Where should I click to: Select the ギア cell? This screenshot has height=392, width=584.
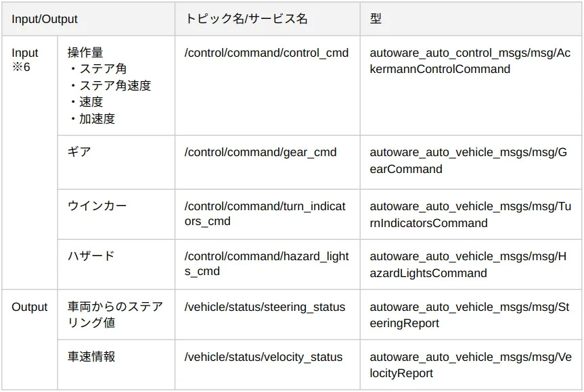(116, 162)
